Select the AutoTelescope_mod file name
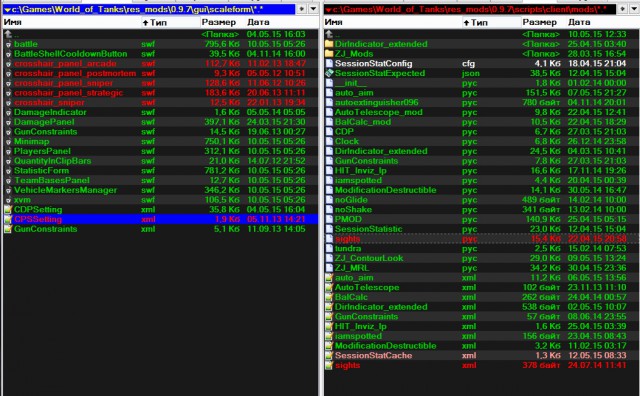The width and height of the screenshot is (640, 396). 379,112
